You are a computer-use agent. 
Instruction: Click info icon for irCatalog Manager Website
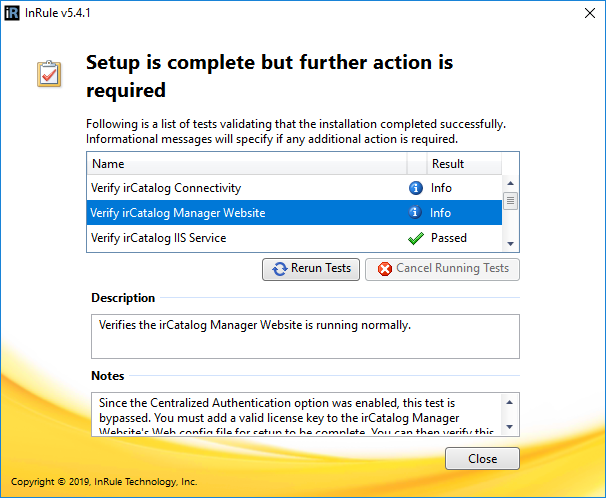(x=415, y=212)
